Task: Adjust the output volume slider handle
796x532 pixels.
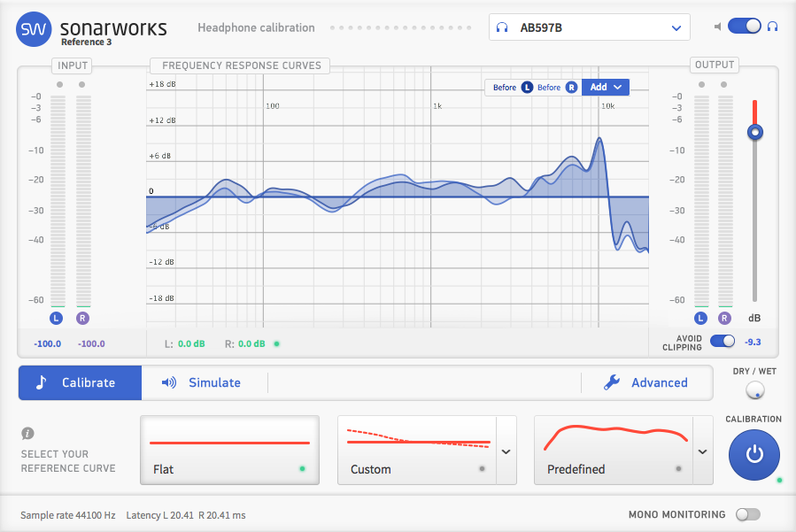Action: point(754,132)
